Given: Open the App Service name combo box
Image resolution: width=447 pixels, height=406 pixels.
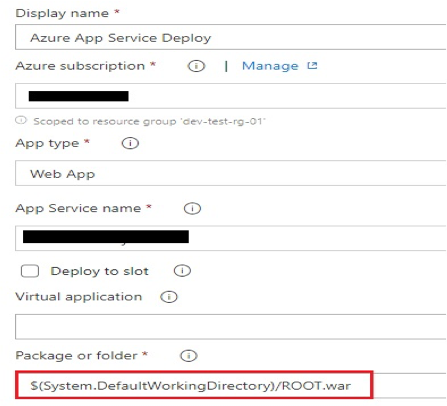Looking at the screenshot, I should 231,238.
